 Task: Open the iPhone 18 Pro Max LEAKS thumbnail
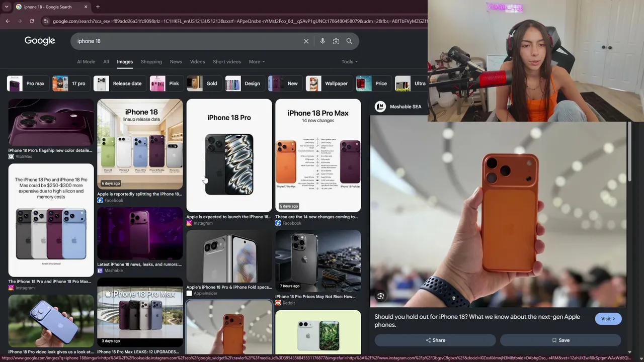click(140, 312)
